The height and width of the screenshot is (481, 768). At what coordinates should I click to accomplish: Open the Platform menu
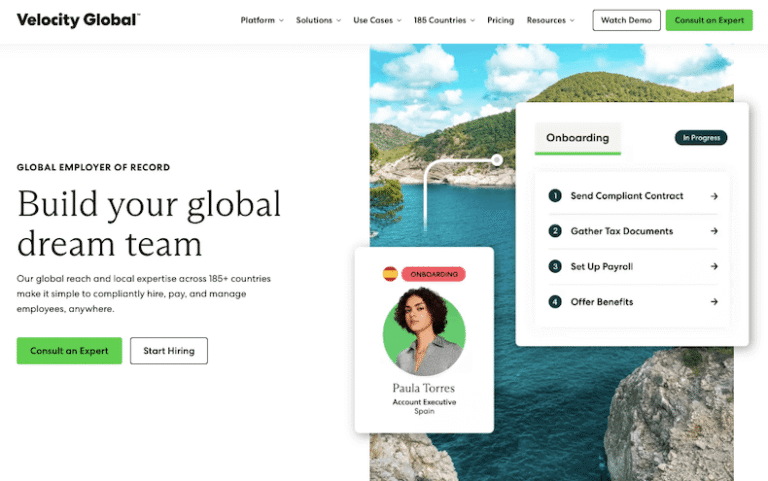[x=258, y=20]
